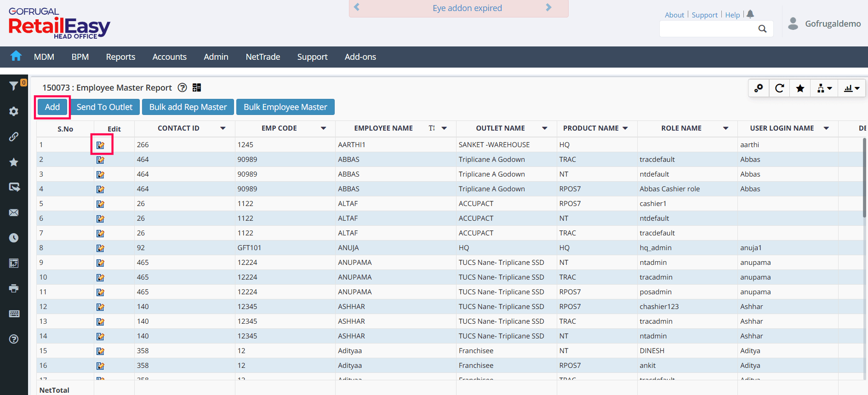Open the OUTLET NAME column filter dropdown

[x=545, y=128]
